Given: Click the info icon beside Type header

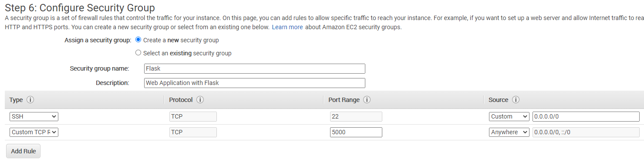Looking at the screenshot, I should [30, 100].
